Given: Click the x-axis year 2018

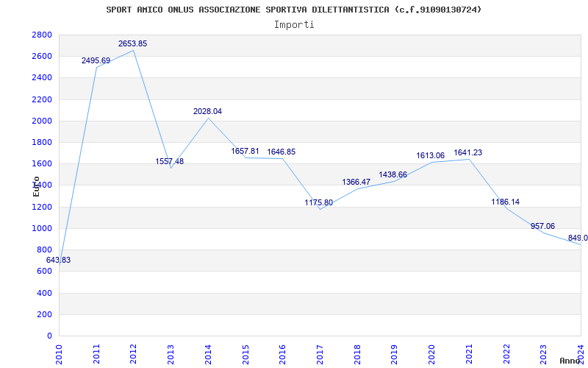Looking at the screenshot, I should coord(357,355).
